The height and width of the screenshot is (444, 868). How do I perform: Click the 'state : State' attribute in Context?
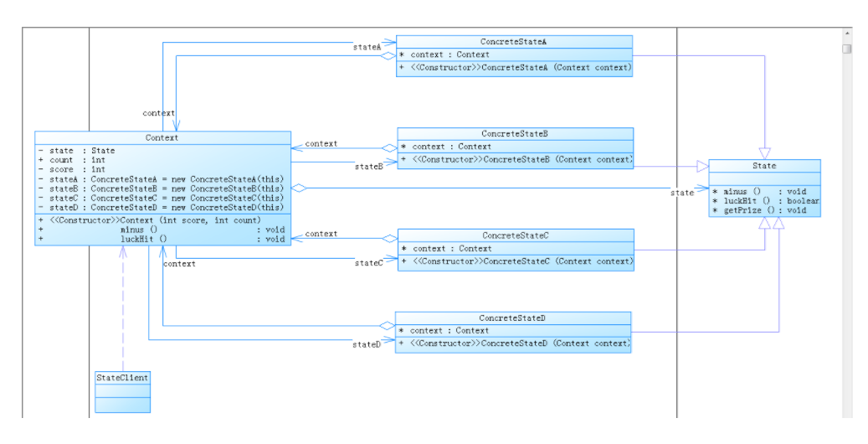(77, 151)
